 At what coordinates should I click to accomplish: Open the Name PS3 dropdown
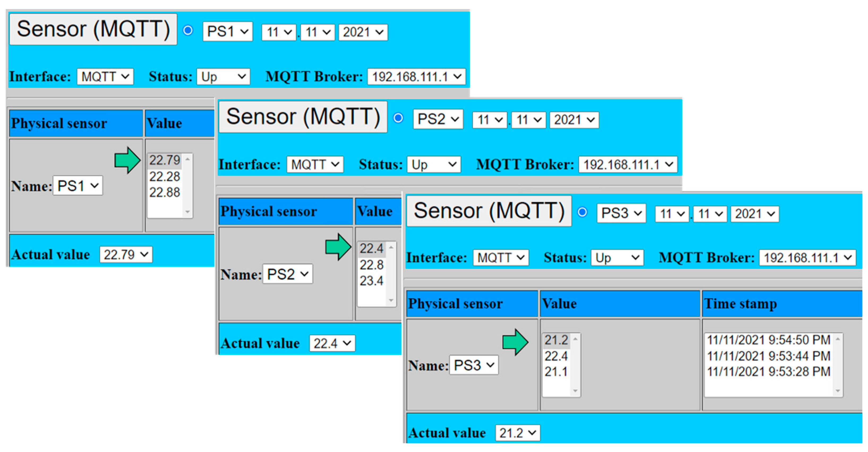click(473, 365)
